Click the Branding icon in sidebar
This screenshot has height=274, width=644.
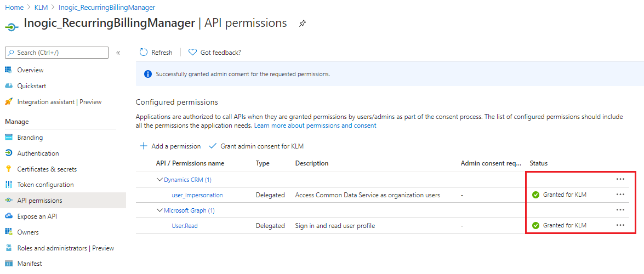coord(9,137)
